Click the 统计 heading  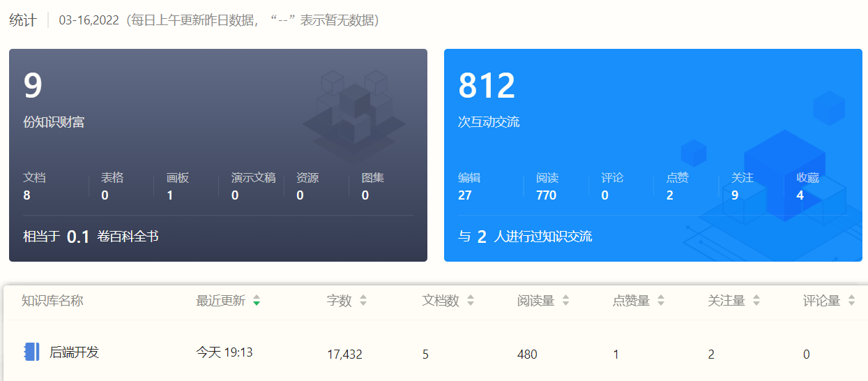[22, 20]
